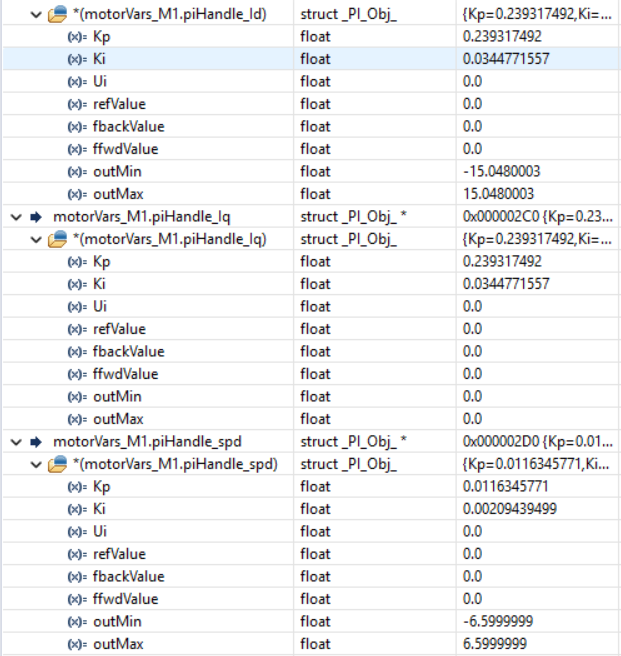Click the struct folder icon of *(motorVars_M1.piHandle_Iq)
Viewport: 621px width, 656px height.
coord(57,239)
